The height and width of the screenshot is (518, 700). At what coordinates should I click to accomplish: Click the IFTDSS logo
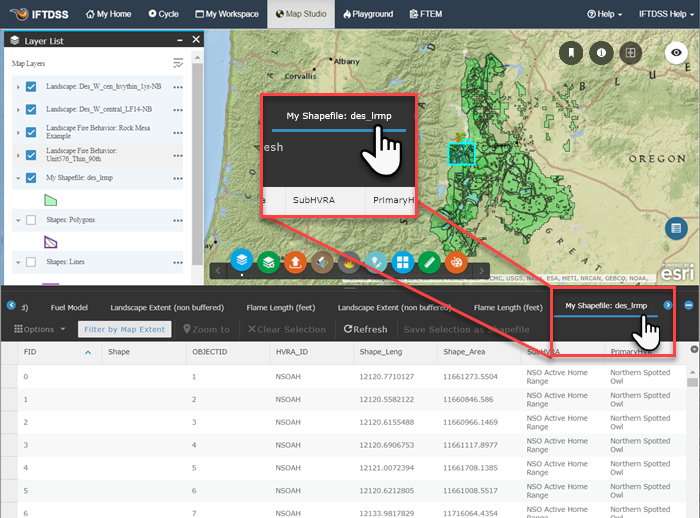click(x=39, y=14)
